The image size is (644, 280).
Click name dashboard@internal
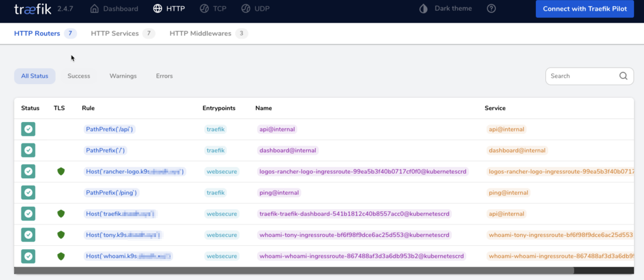(x=288, y=150)
